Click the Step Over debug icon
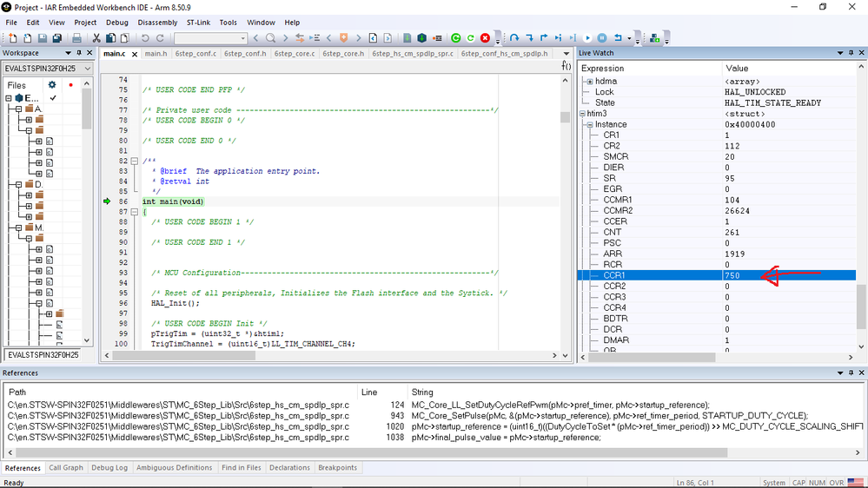Viewport: 868px width, 488px height. pos(515,37)
